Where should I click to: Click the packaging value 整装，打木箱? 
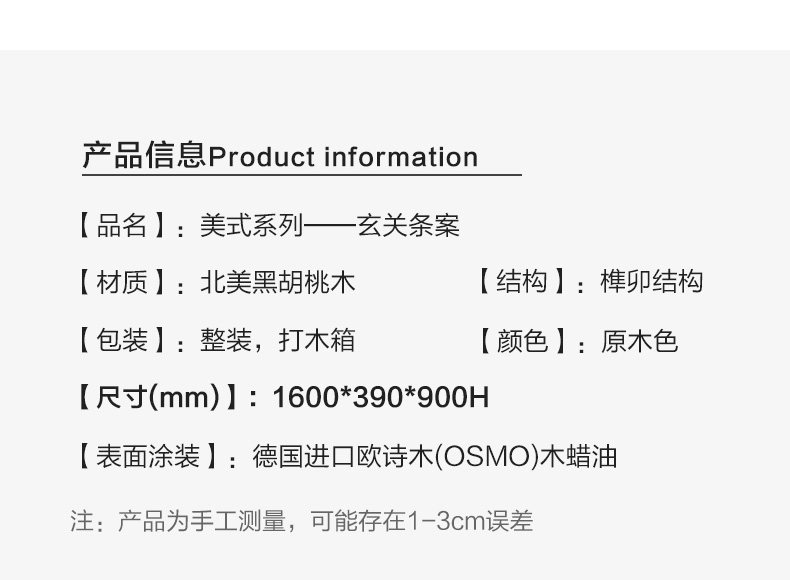(277, 341)
